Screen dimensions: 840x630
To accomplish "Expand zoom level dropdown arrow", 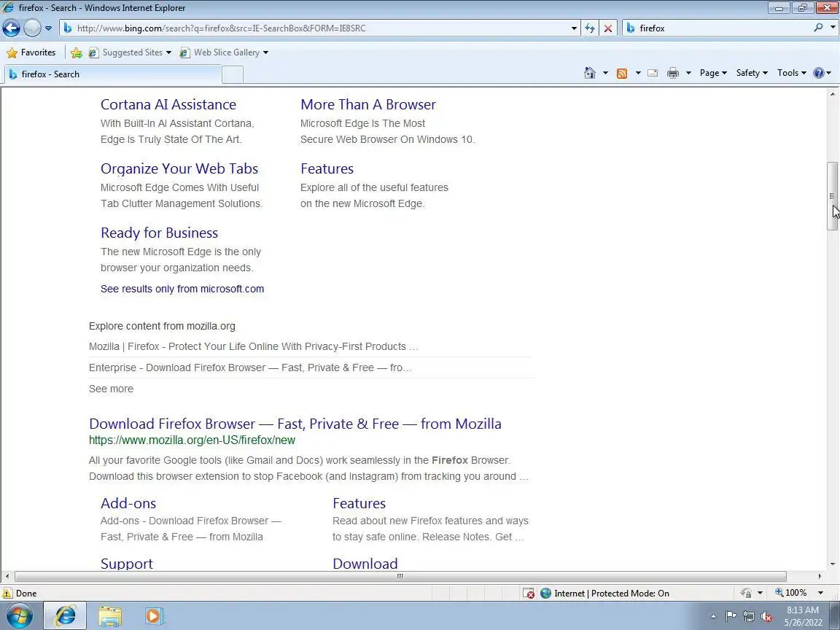I will (x=820, y=593).
